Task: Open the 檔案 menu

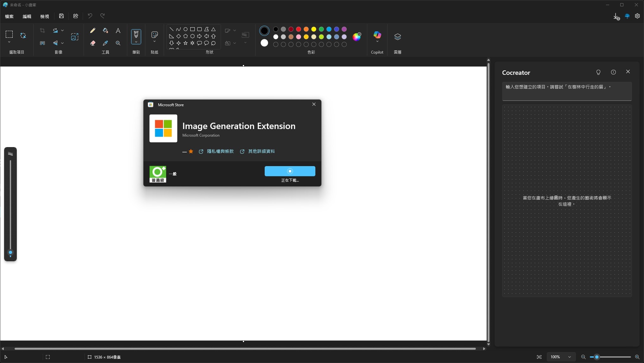Action: pos(9,16)
